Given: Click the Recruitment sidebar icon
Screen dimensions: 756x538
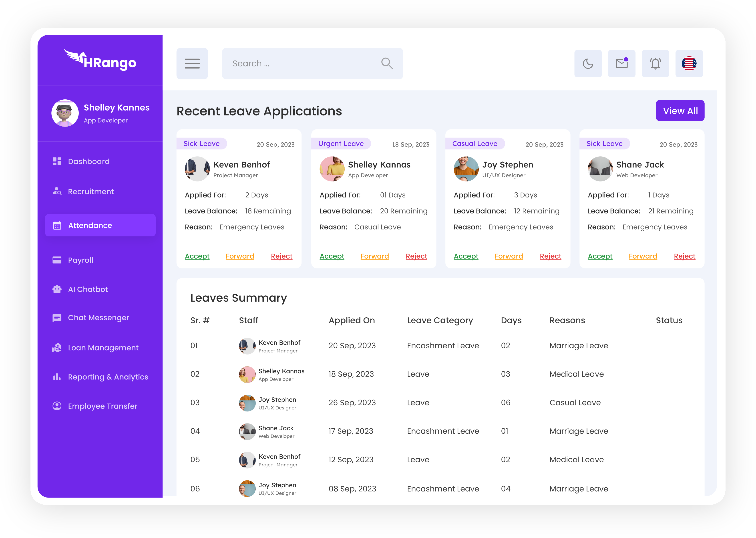Looking at the screenshot, I should (x=57, y=191).
